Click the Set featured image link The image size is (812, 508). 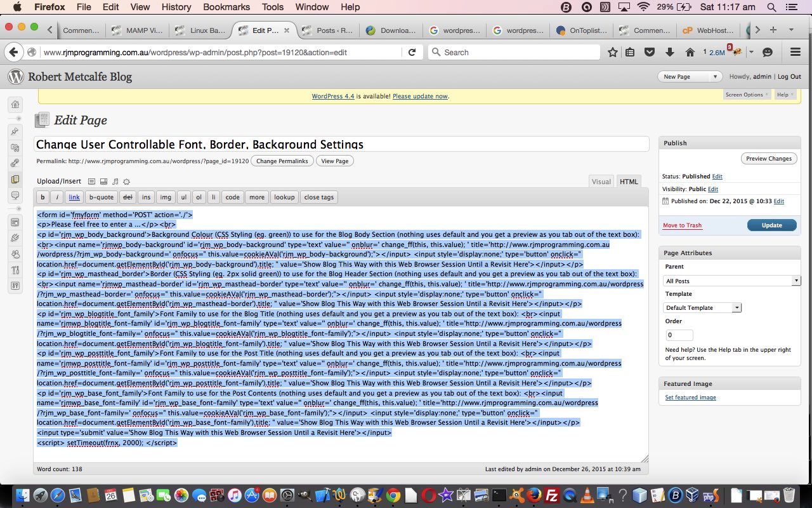(x=690, y=398)
